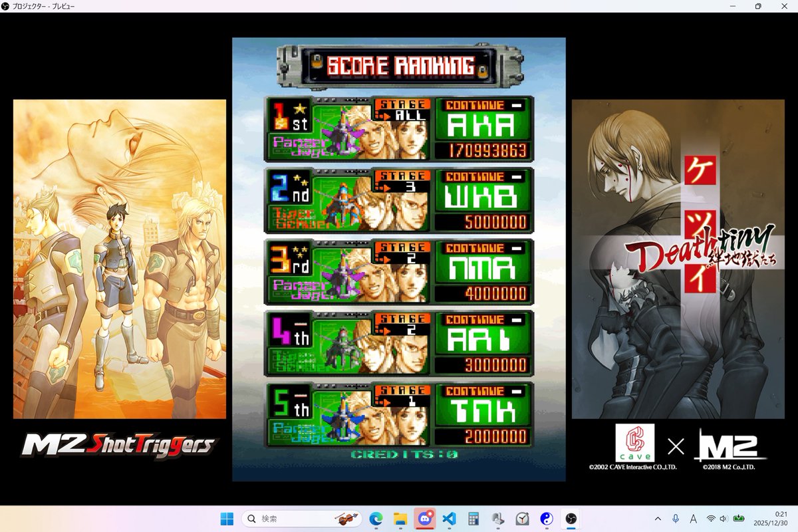798x532 pixels.
Task: Switch to OBS Studio in the taskbar
Action: click(x=571, y=518)
